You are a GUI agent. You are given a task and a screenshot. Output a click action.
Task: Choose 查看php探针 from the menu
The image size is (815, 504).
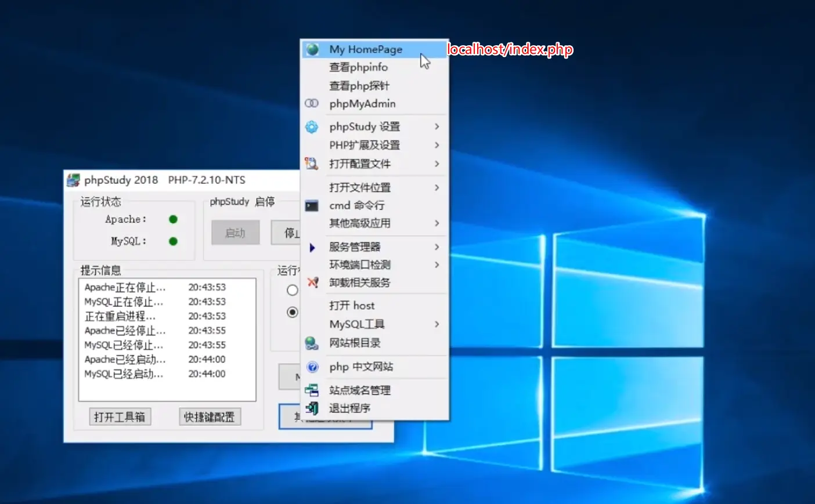point(374,86)
